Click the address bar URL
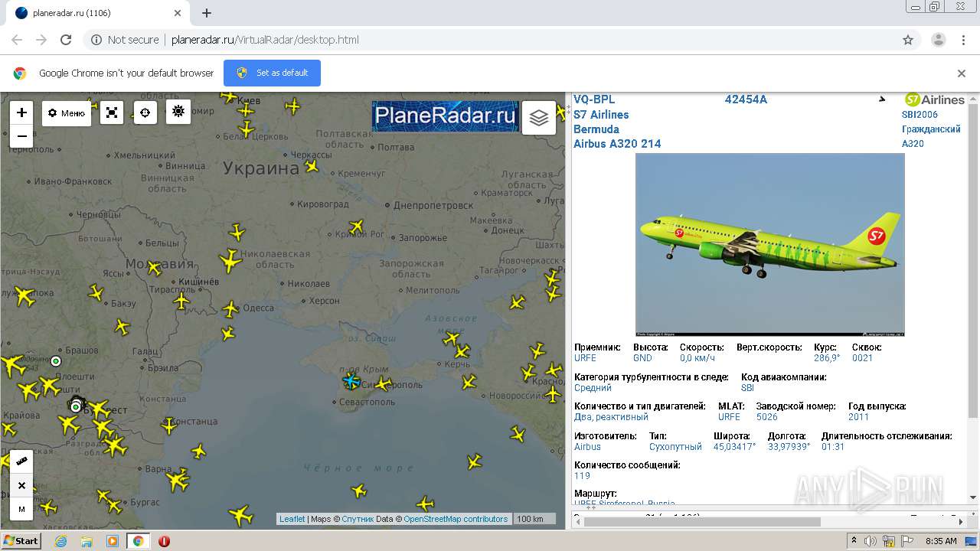The image size is (980, 551). coord(265,40)
